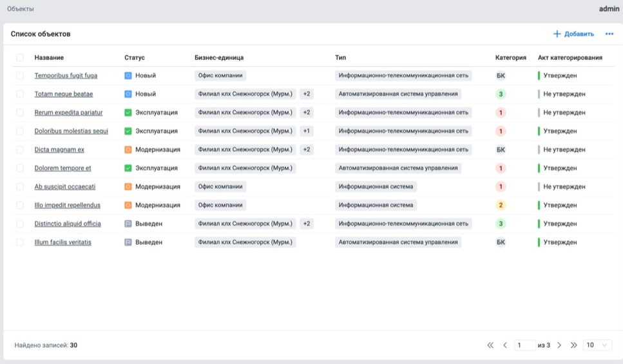623x364 pixels.
Task: Expand the +2 business units for Totam neque beatae
Action: [x=307, y=94]
